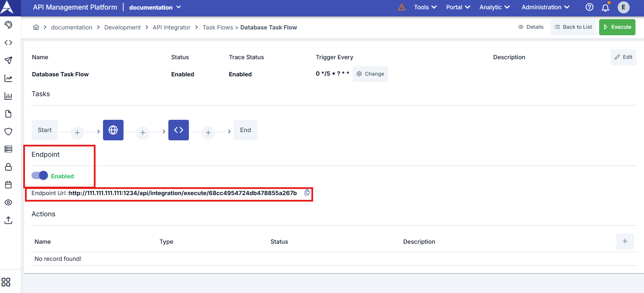Navigate to documentation breadcrumb

72,27
